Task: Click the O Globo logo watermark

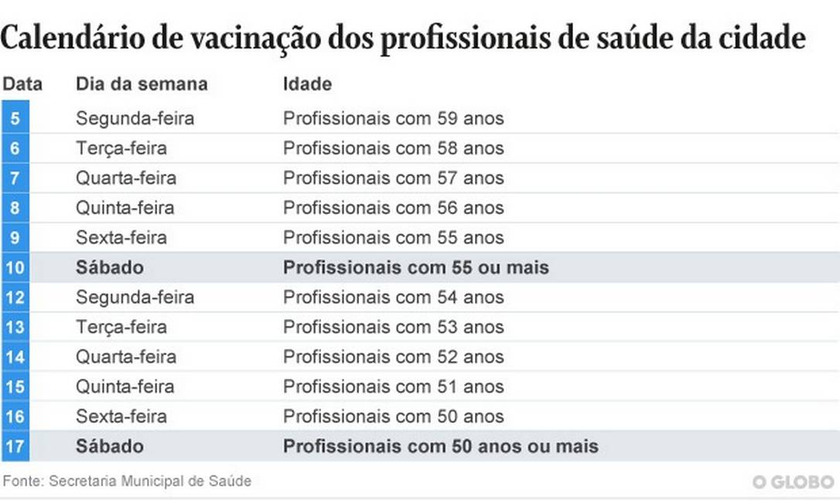Action: point(794,482)
